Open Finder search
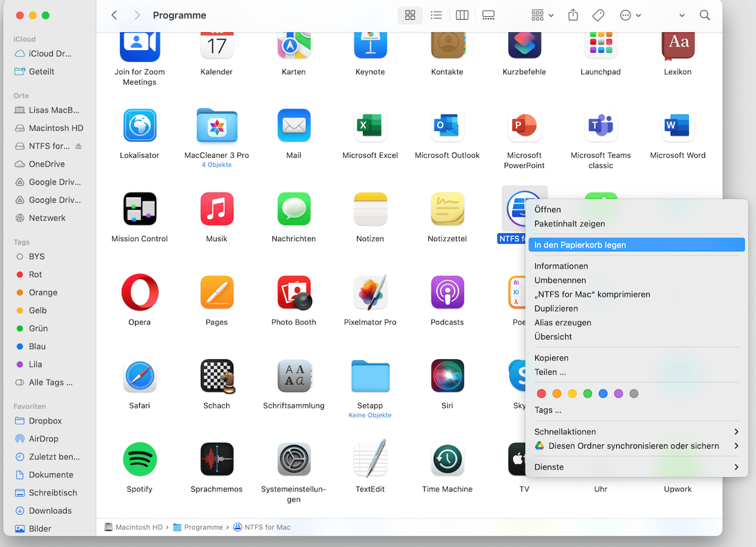This screenshot has height=547, width=756. point(704,16)
